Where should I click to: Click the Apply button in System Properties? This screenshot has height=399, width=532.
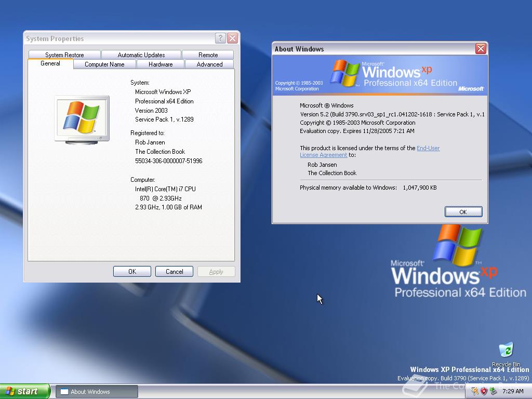(216, 271)
